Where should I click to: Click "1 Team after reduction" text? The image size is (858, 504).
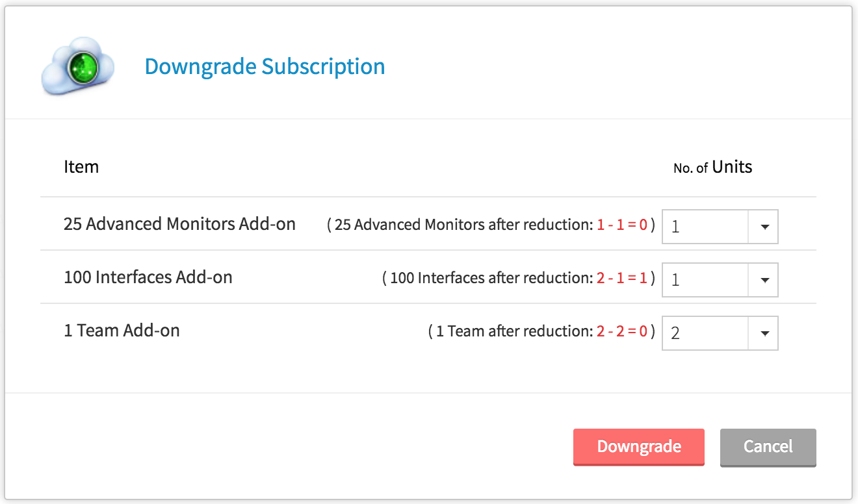[512, 332]
